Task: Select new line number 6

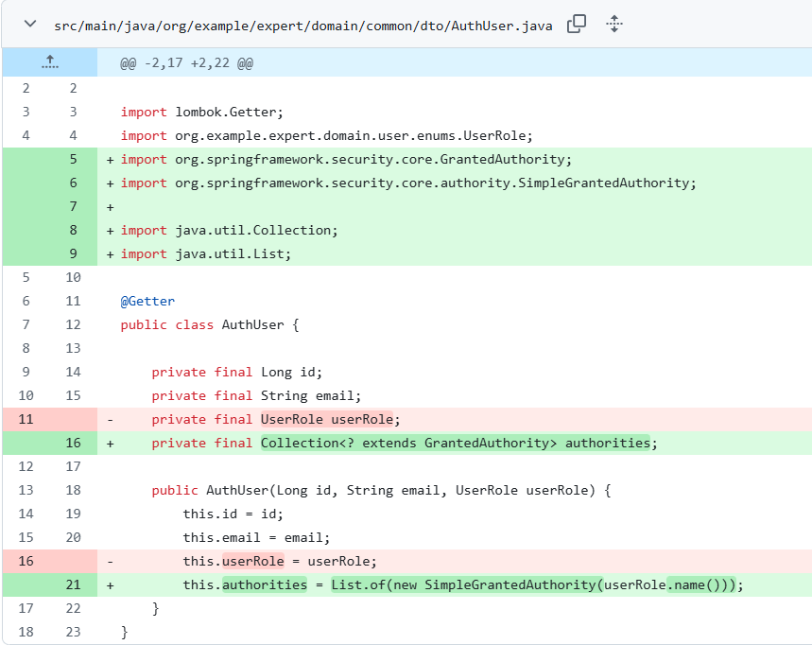Action: [74, 183]
